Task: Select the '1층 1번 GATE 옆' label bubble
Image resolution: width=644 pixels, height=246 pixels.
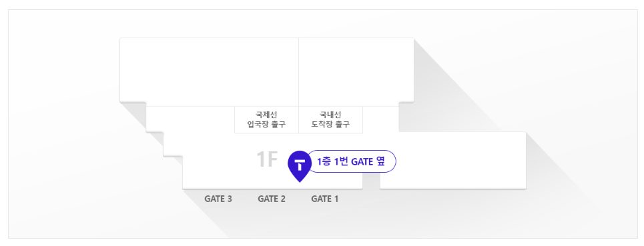Action: [351, 161]
